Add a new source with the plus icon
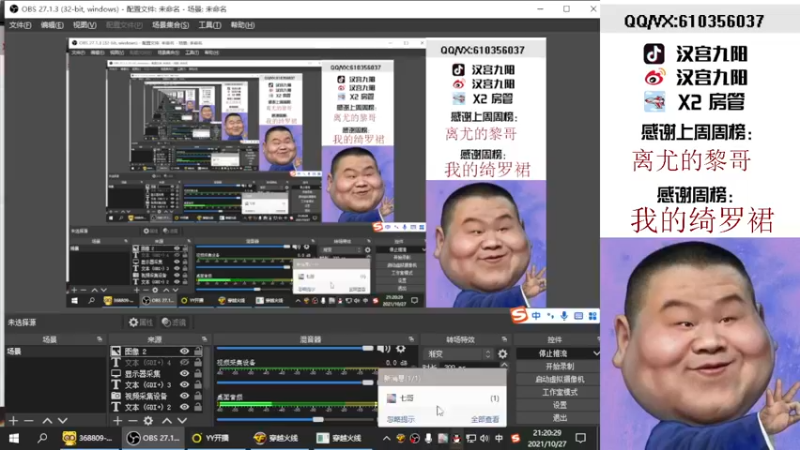 118,421
